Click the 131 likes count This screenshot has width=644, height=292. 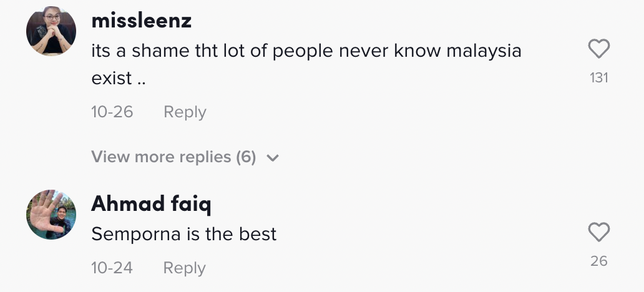[598, 78]
